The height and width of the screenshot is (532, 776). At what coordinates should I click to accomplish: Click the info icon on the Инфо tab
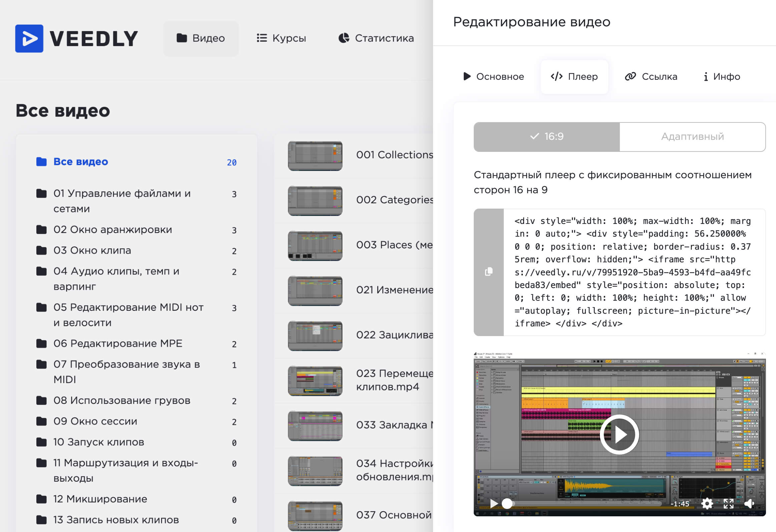click(706, 76)
